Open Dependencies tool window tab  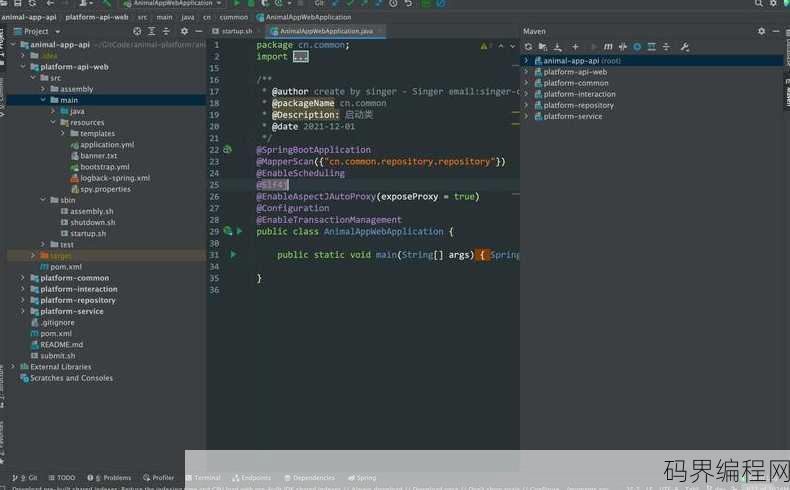pyautogui.click(x=309, y=477)
